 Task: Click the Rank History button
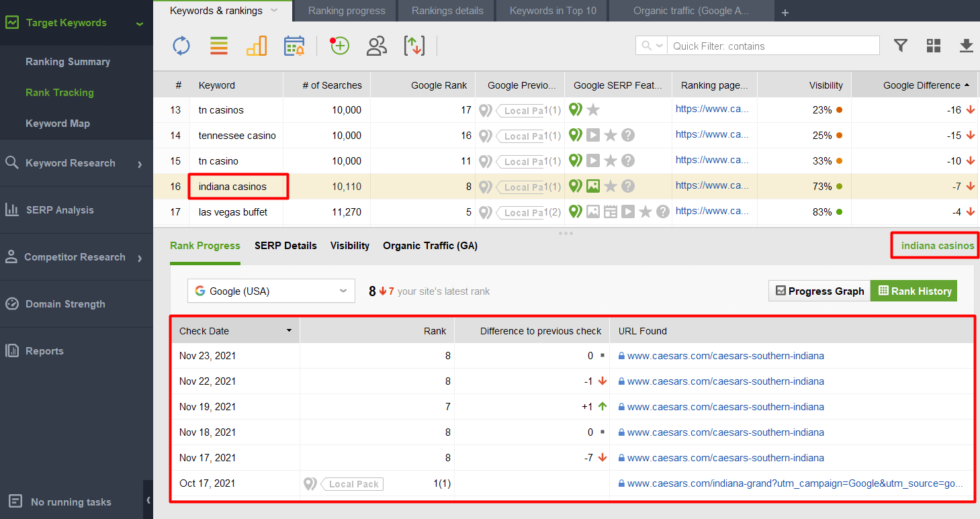pyautogui.click(x=914, y=291)
